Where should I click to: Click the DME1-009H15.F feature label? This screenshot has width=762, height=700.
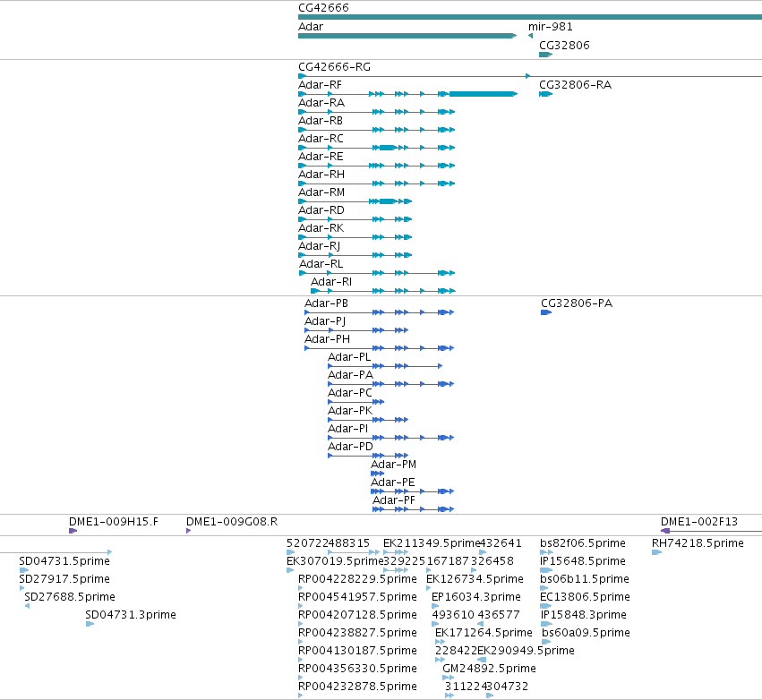(113, 522)
